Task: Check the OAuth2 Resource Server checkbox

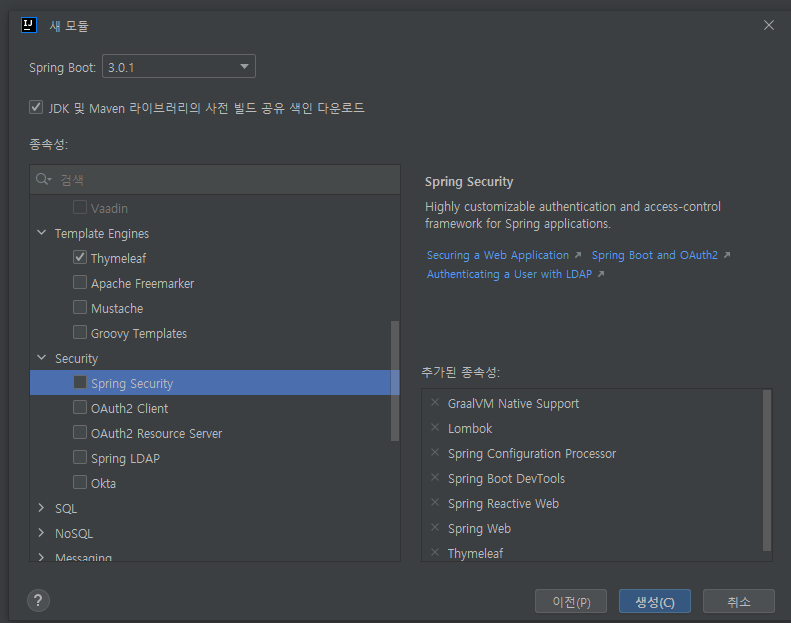Action: [x=80, y=432]
